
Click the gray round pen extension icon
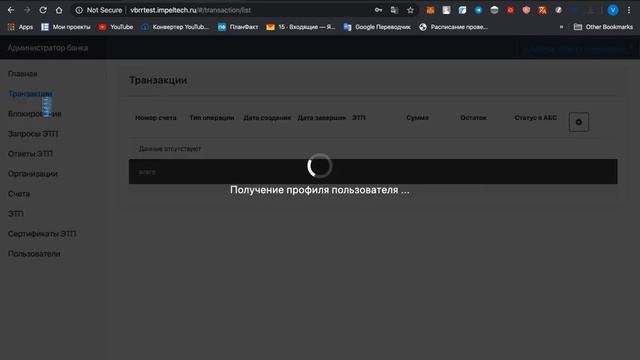pyautogui.click(x=558, y=10)
